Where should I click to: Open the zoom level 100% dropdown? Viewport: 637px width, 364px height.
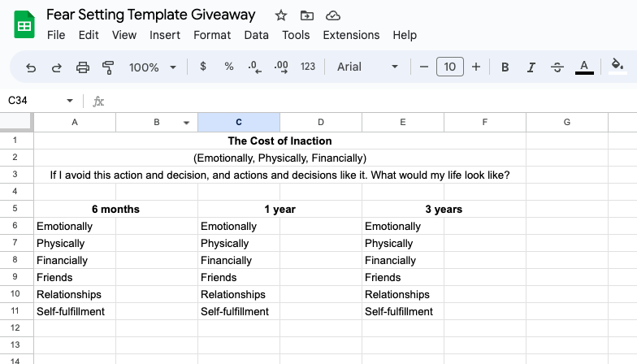click(150, 67)
